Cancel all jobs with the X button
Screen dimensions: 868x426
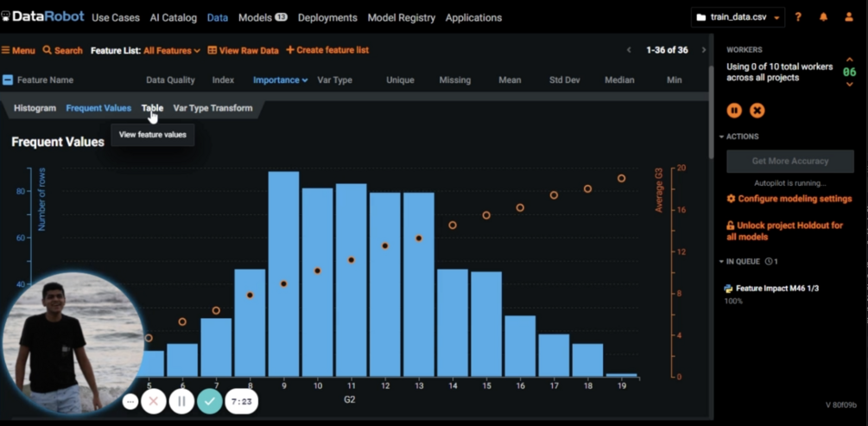pos(757,111)
